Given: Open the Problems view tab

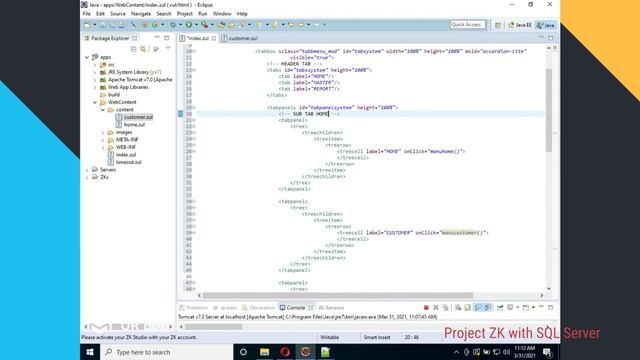Looking at the screenshot, I should (x=193, y=308).
